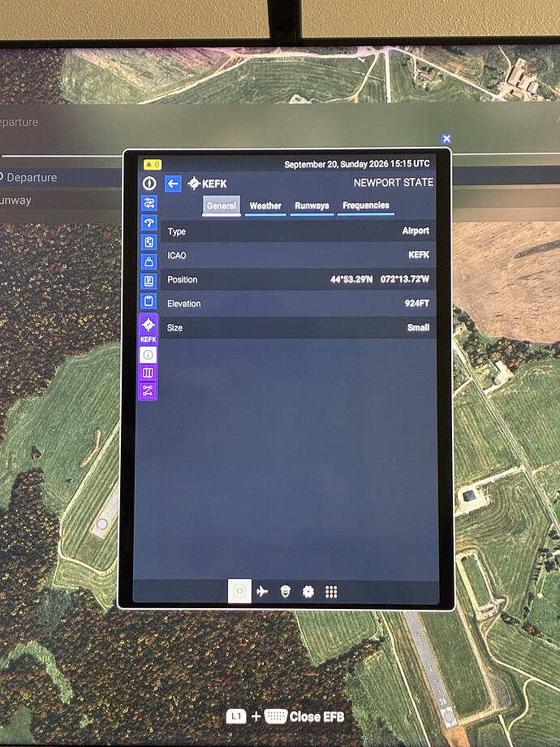Click the yellow alert counter badge
Image resolution: width=560 pixels, height=747 pixels.
point(153,165)
